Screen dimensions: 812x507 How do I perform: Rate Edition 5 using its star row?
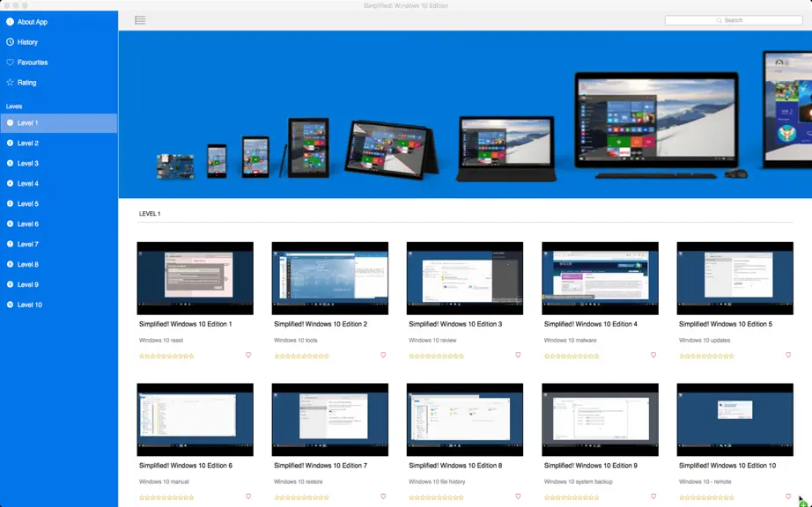coord(706,356)
